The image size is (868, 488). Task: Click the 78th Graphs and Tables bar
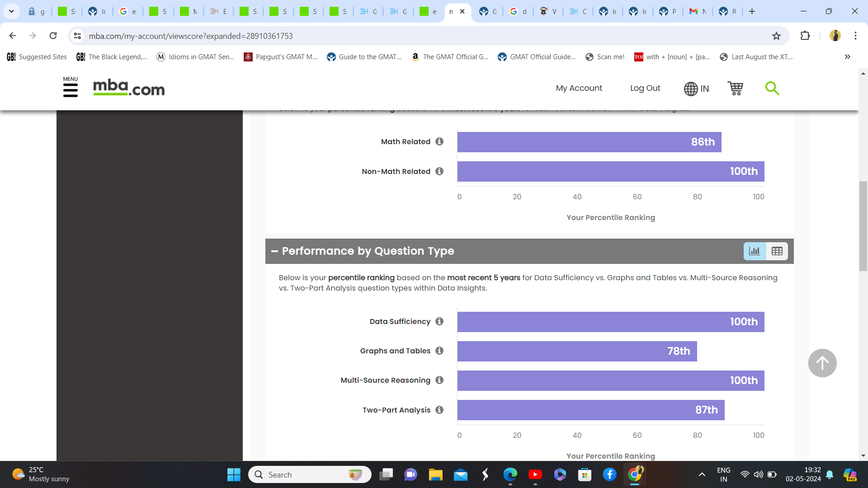576,351
